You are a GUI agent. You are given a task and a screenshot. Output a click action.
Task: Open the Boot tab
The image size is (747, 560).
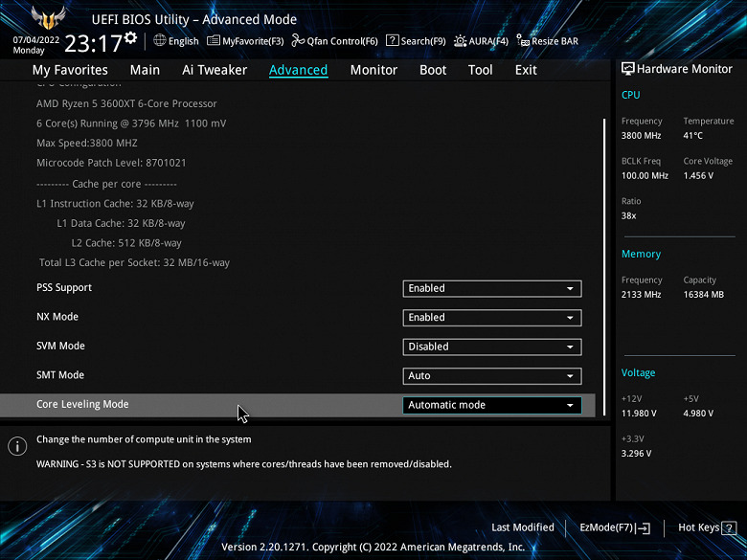click(x=433, y=70)
